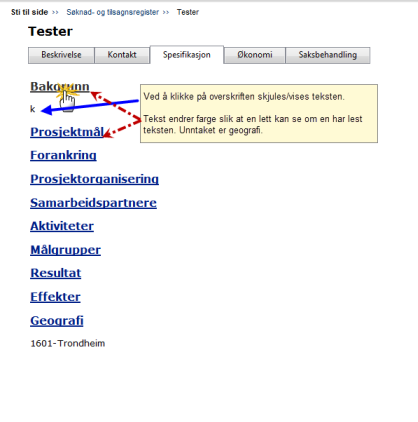
Task: Click the yellow help note box
Action: coord(259,113)
